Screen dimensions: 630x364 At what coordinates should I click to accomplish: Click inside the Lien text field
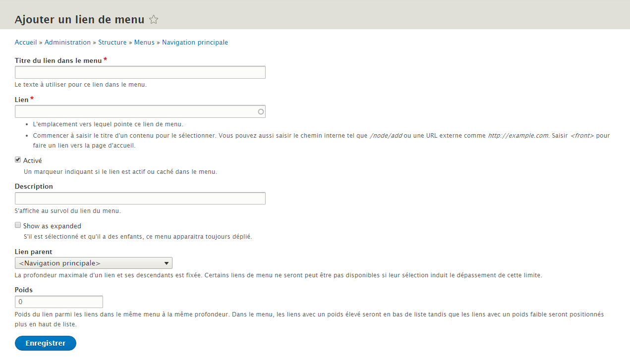point(136,111)
